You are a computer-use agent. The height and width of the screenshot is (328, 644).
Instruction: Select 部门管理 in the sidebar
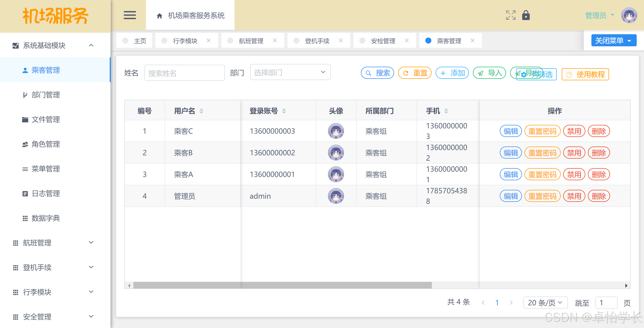click(55, 95)
